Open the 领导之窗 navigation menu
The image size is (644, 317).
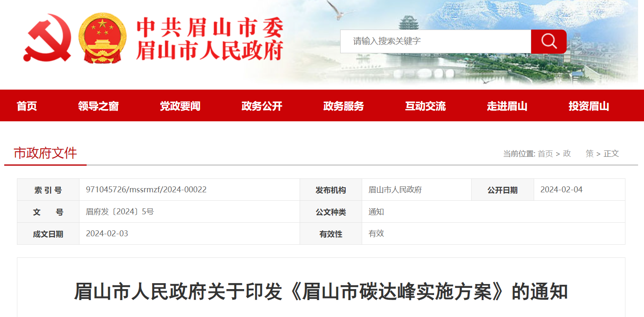[x=98, y=106]
